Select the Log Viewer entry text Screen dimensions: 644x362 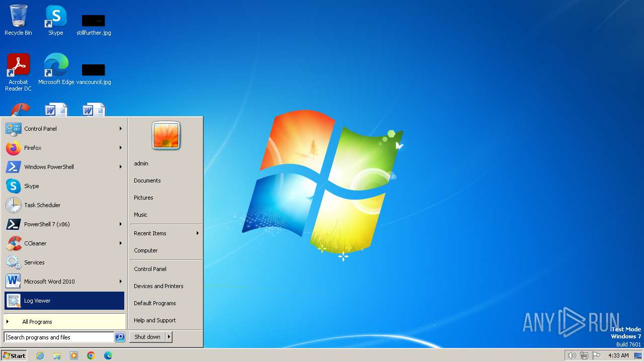point(37,301)
